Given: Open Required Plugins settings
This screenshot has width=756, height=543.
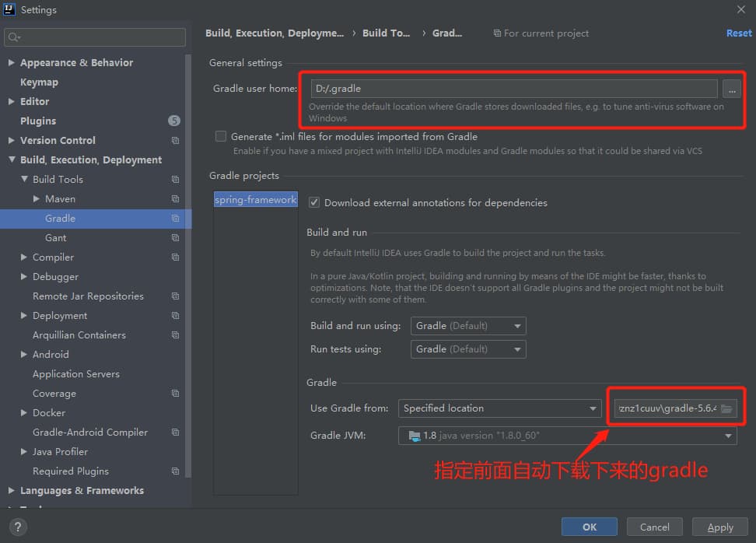Looking at the screenshot, I should [x=71, y=471].
